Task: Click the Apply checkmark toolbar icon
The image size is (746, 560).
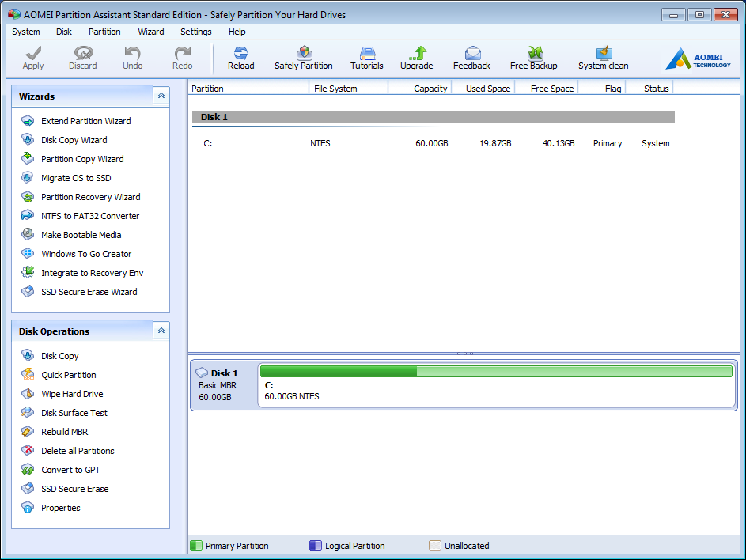Action: (32, 53)
